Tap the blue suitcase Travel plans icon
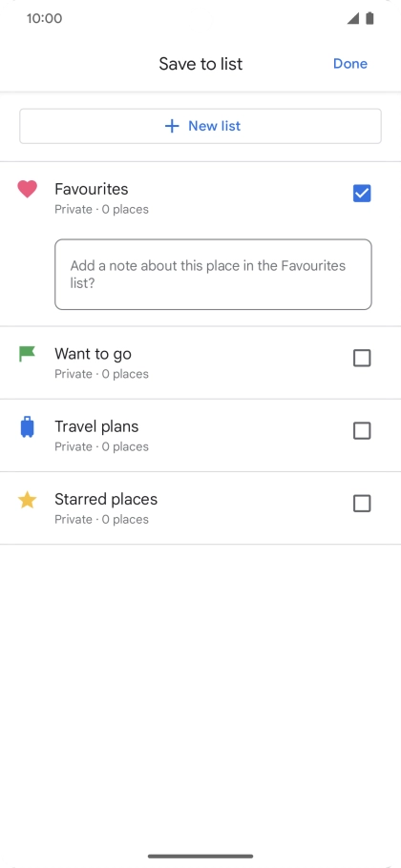Image resolution: width=401 pixels, height=868 pixels. coord(27,426)
